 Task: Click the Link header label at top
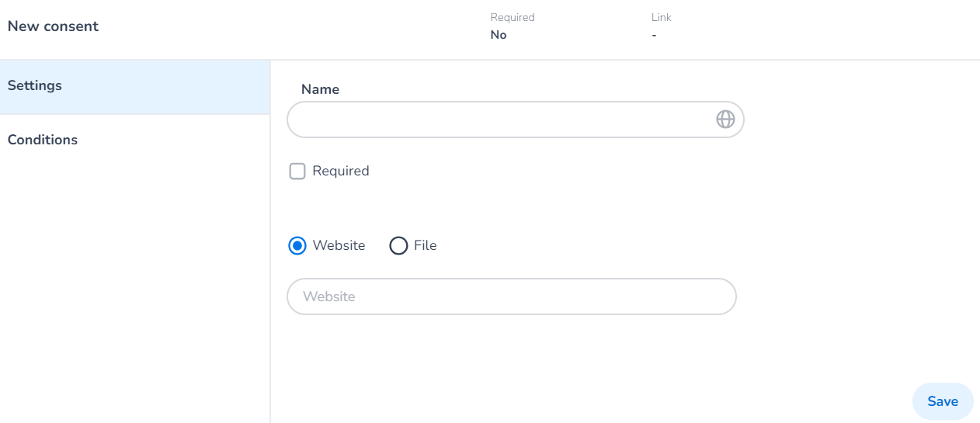[662, 17]
